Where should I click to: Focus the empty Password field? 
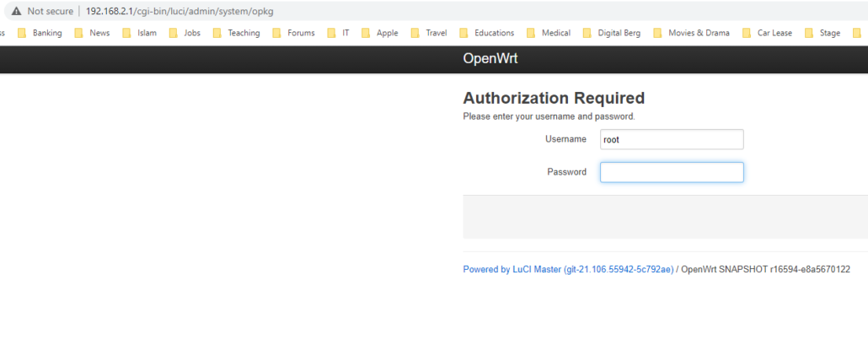click(x=672, y=172)
